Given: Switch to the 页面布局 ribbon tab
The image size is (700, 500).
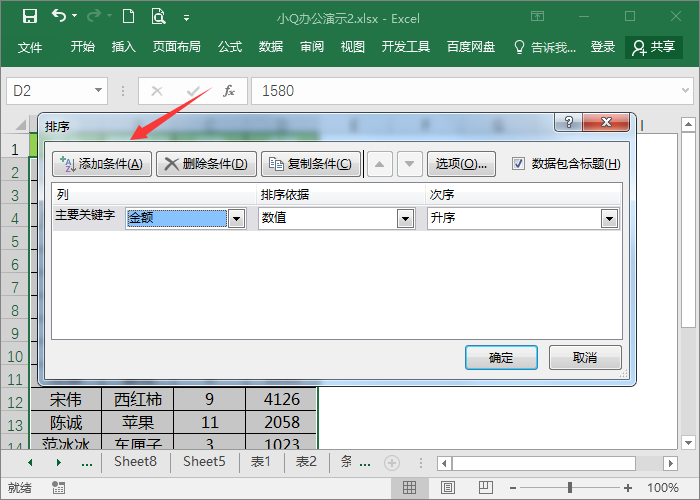Looking at the screenshot, I should click(x=177, y=47).
